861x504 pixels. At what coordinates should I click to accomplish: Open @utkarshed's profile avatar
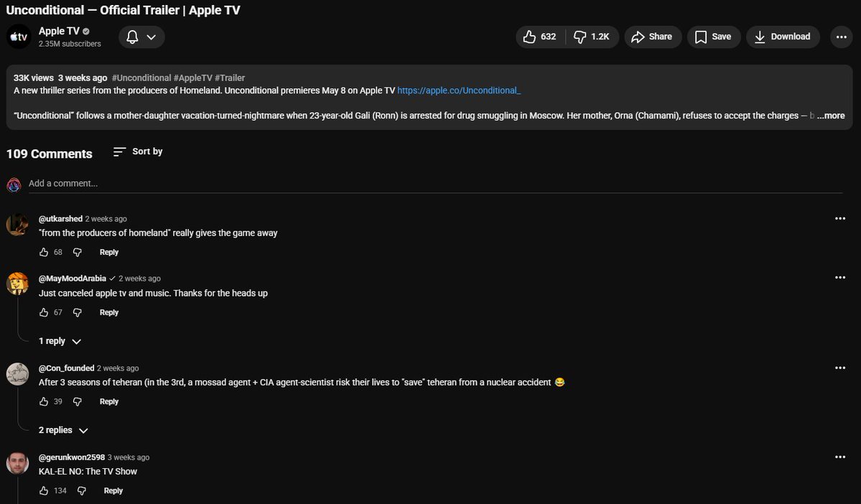coord(17,225)
